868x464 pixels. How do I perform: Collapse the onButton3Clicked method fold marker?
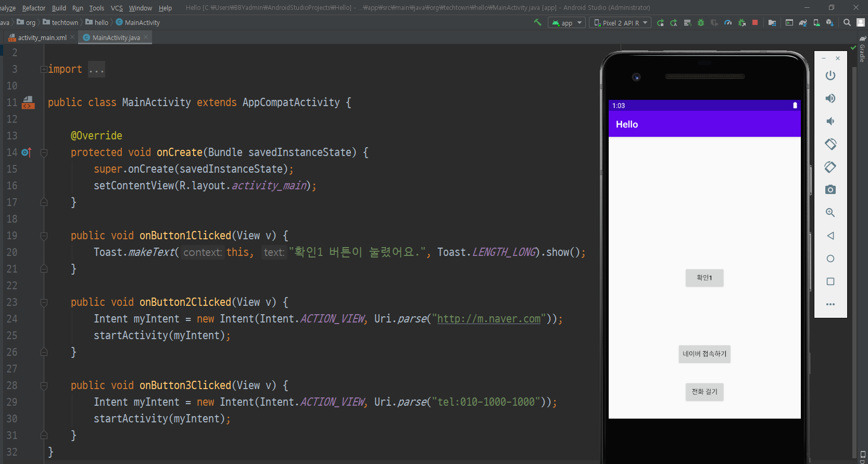point(44,385)
